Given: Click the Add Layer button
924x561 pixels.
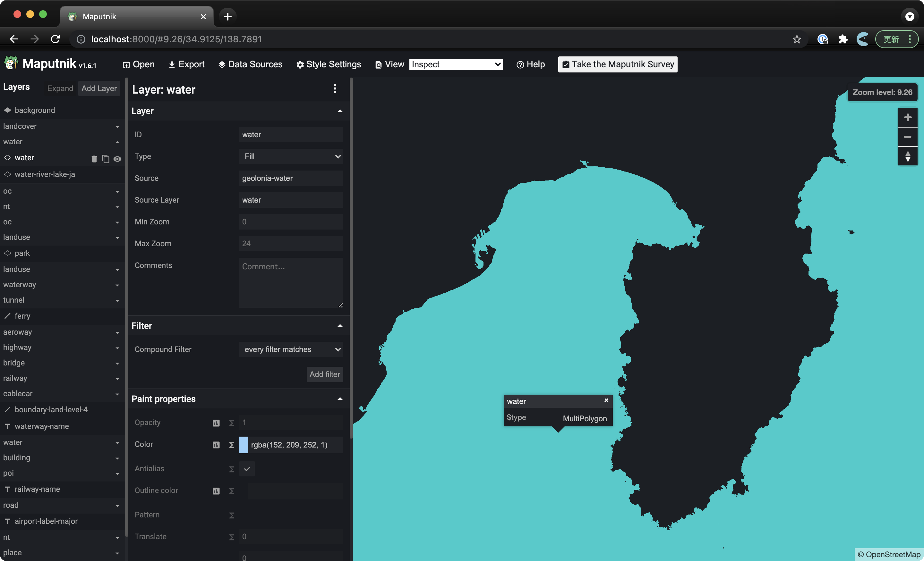Looking at the screenshot, I should click(98, 88).
